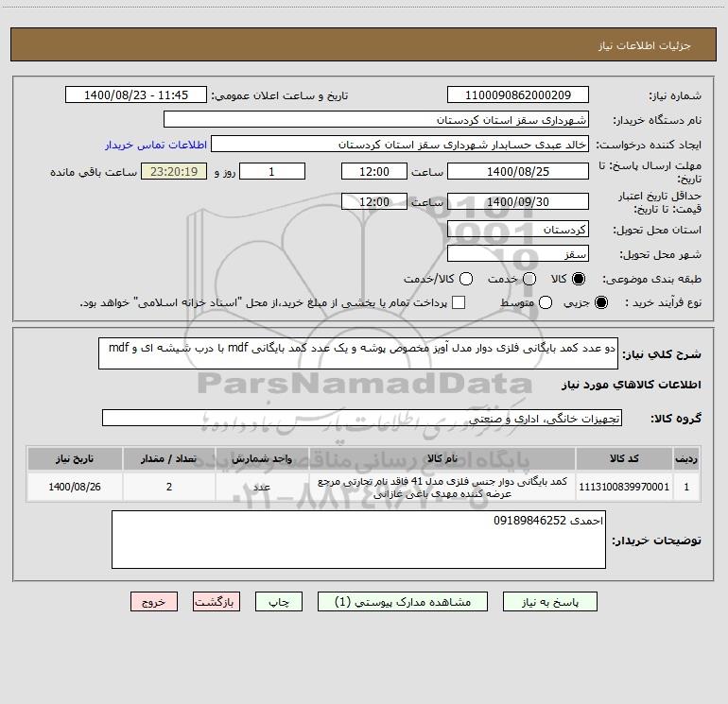The width and height of the screenshot is (728, 704).
Task: Click the buyer name field شهرداری سقز
Action: [x=376, y=119]
